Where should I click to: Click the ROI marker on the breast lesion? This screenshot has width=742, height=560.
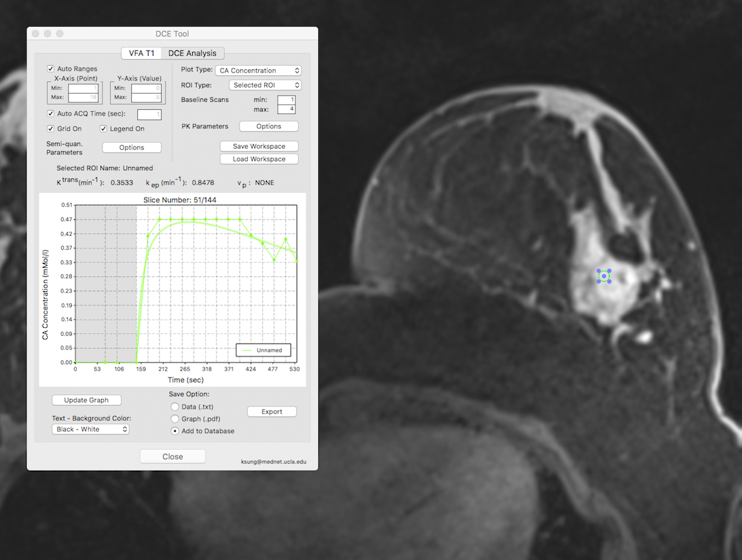coord(604,276)
